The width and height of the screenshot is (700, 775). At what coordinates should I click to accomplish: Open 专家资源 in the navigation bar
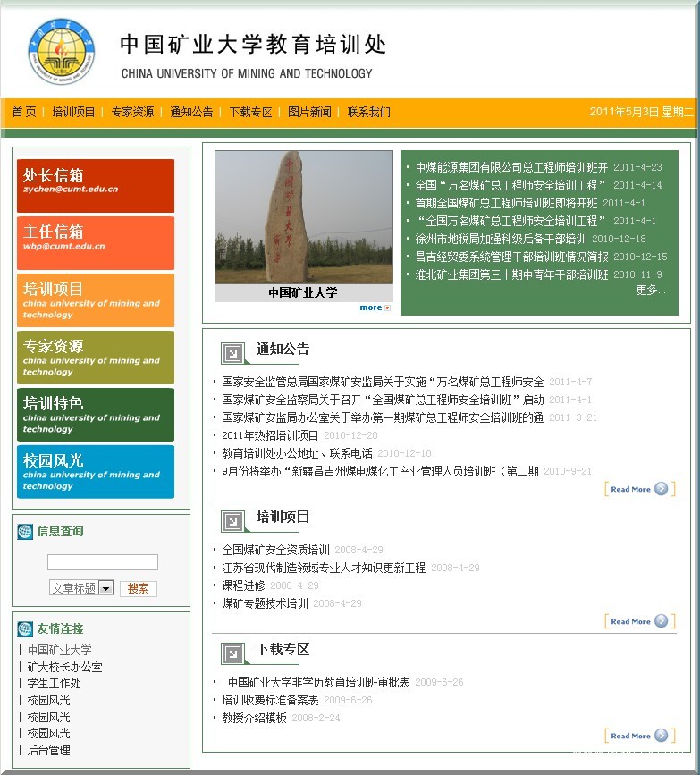pyautogui.click(x=132, y=113)
